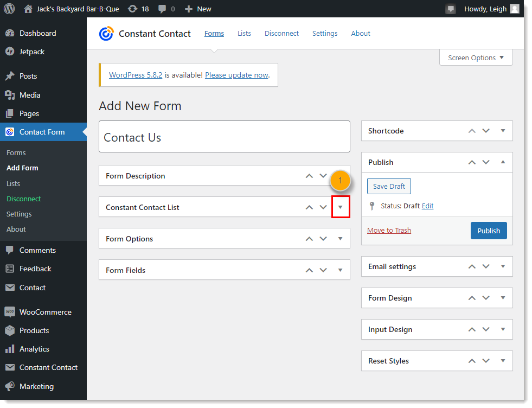Click the Move to Trash link
Viewport: 532px width, 408px height.
pos(389,231)
